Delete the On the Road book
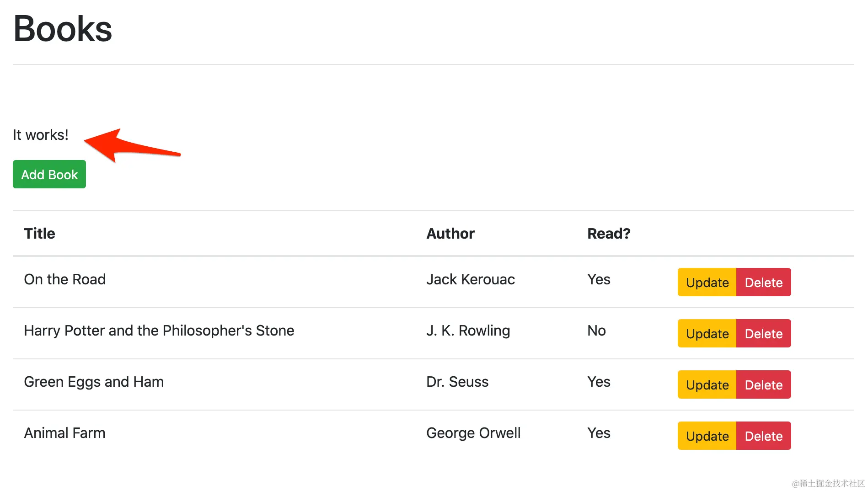This screenshot has width=868, height=491. (763, 283)
